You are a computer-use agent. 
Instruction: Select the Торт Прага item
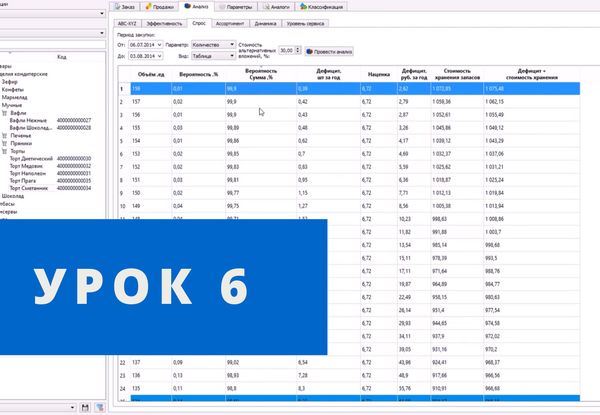23,181
